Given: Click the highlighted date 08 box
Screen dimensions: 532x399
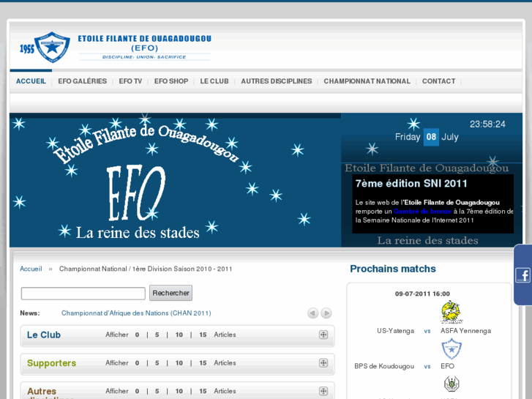Looking at the screenshot, I should pos(431,137).
